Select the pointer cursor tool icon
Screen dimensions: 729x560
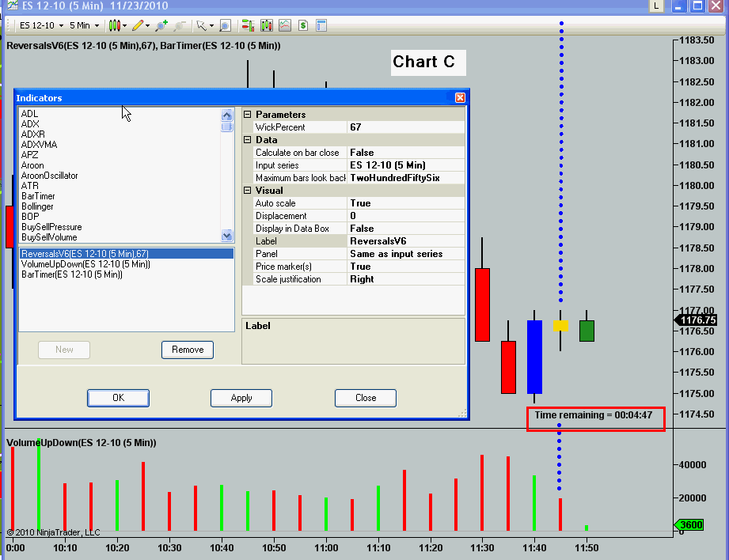(201, 25)
